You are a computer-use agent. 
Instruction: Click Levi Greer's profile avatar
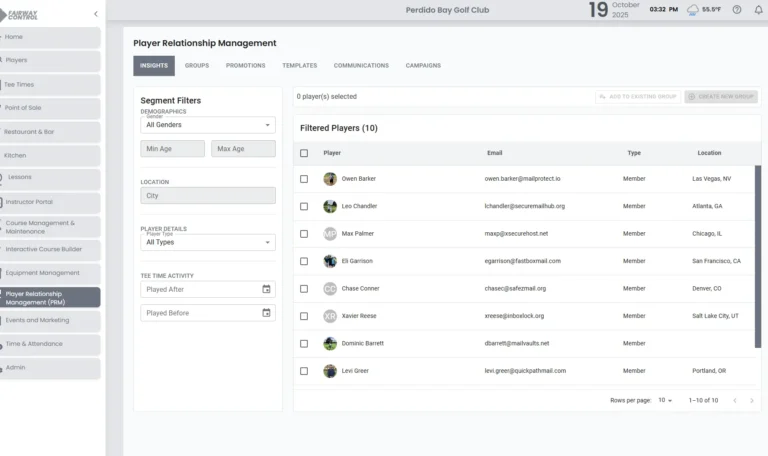click(330, 371)
